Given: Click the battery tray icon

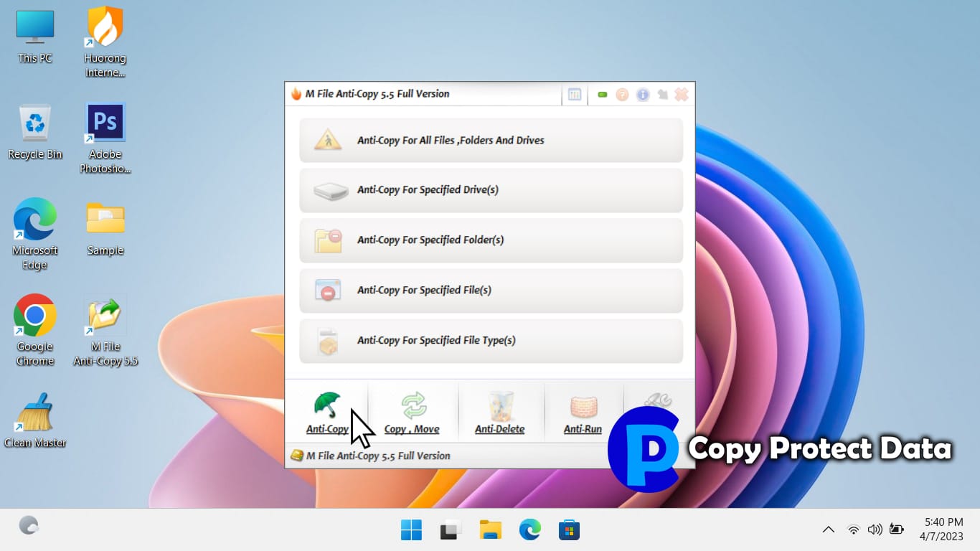Looking at the screenshot, I should click(896, 529).
